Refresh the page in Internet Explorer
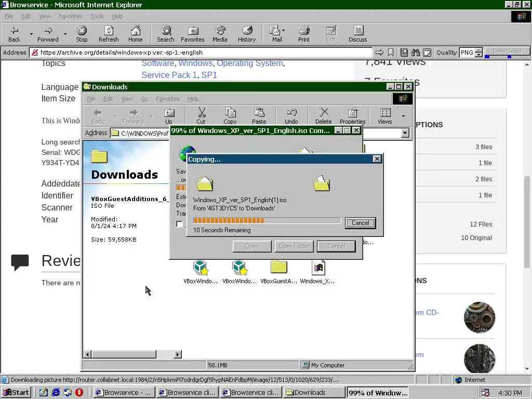Screen dimensions: 532x399 click(109, 34)
